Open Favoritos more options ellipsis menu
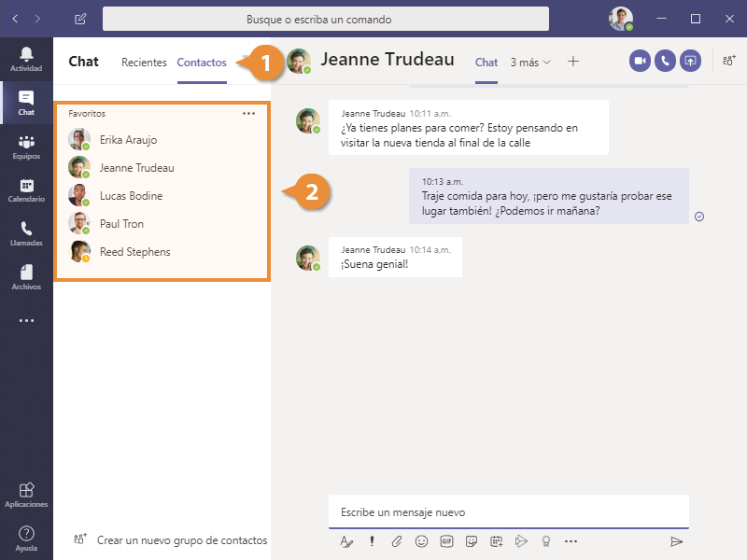 [248, 113]
